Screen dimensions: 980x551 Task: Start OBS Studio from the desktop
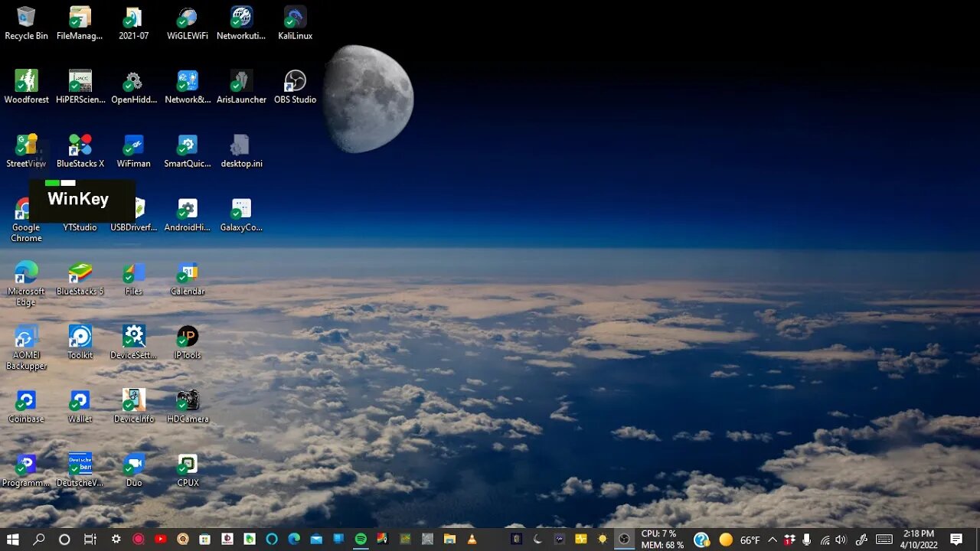295,86
